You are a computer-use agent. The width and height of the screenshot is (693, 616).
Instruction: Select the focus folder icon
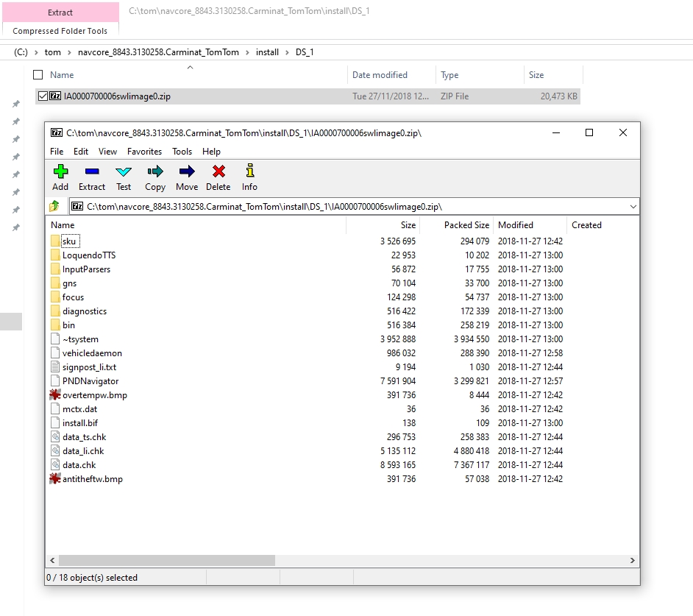click(55, 297)
